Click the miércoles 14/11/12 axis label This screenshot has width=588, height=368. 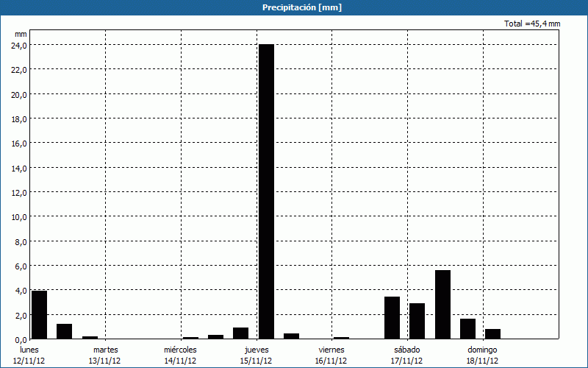tap(180, 355)
